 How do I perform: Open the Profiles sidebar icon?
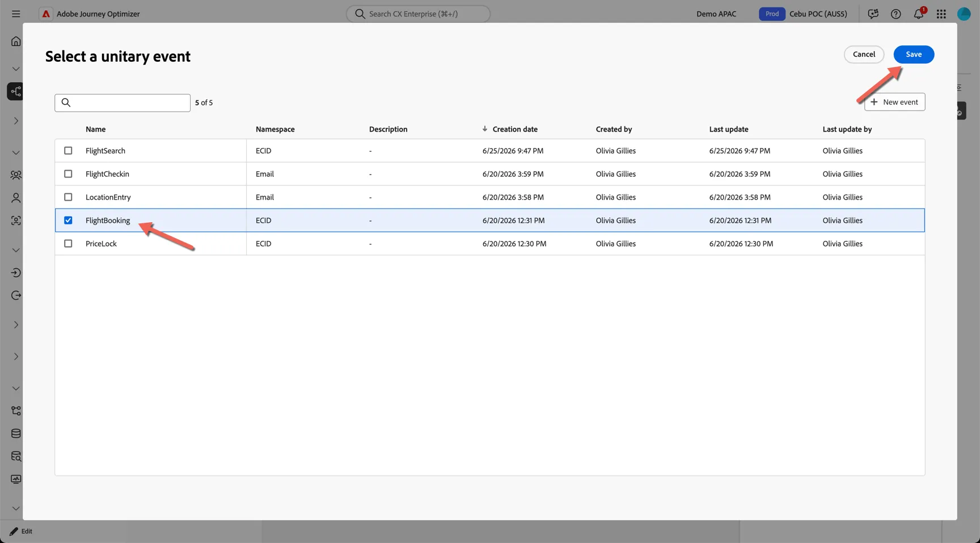[16, 198]
